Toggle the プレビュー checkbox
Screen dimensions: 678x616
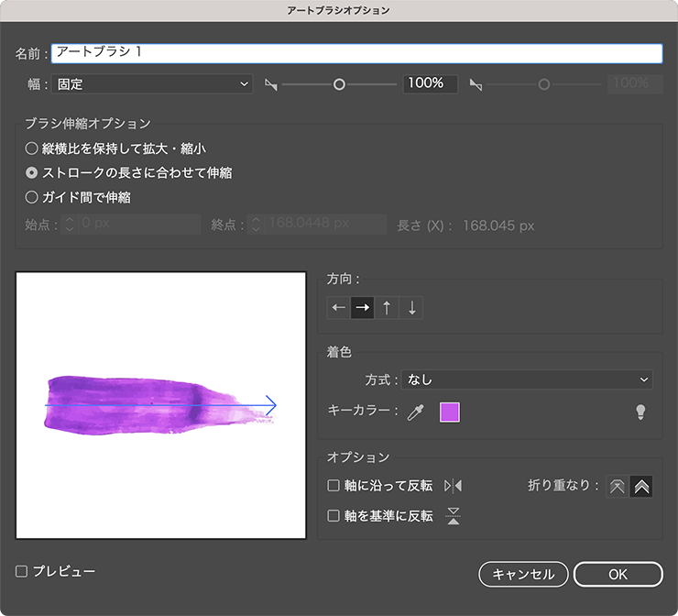pyautogui.click(x=22, y=571)
